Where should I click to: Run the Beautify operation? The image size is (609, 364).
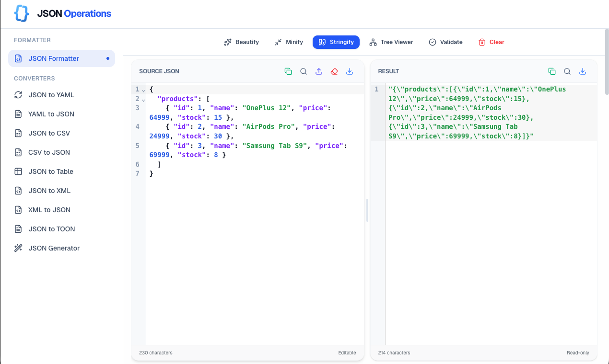point(241,42)
